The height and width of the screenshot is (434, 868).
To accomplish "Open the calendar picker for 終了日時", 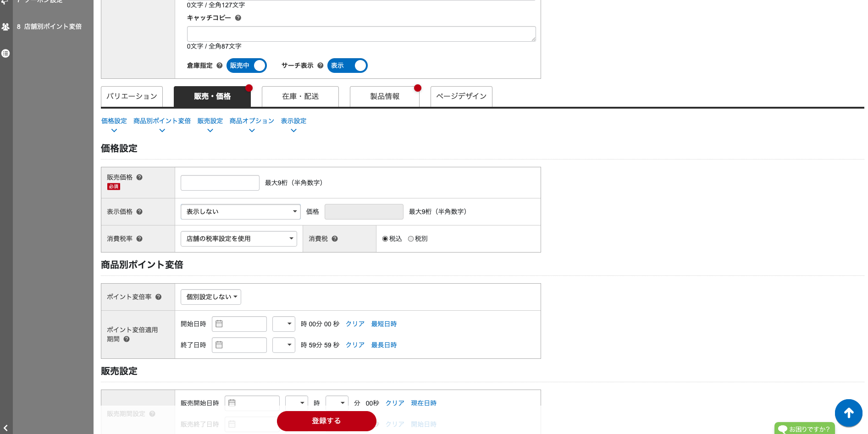I will point(220,345).
